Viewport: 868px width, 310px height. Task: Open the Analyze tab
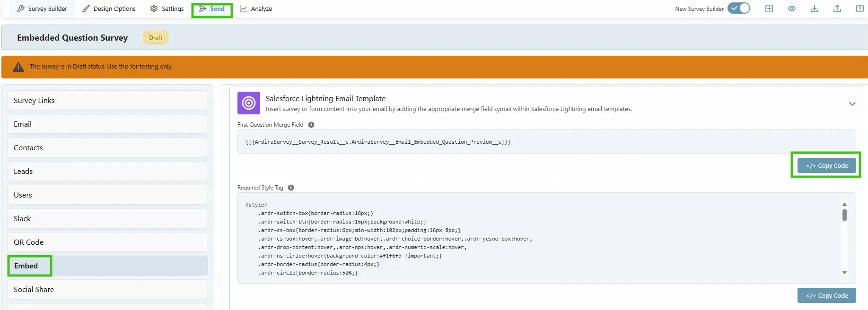tap(256, 9)
